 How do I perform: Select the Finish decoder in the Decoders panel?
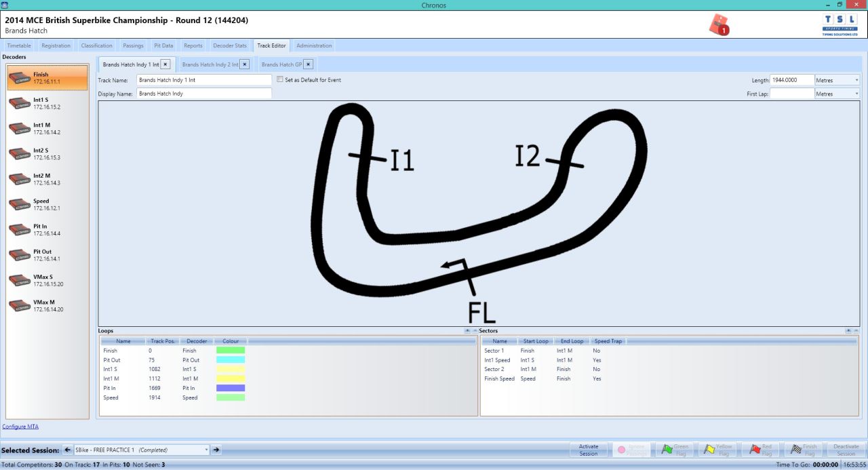pos(47,78)
